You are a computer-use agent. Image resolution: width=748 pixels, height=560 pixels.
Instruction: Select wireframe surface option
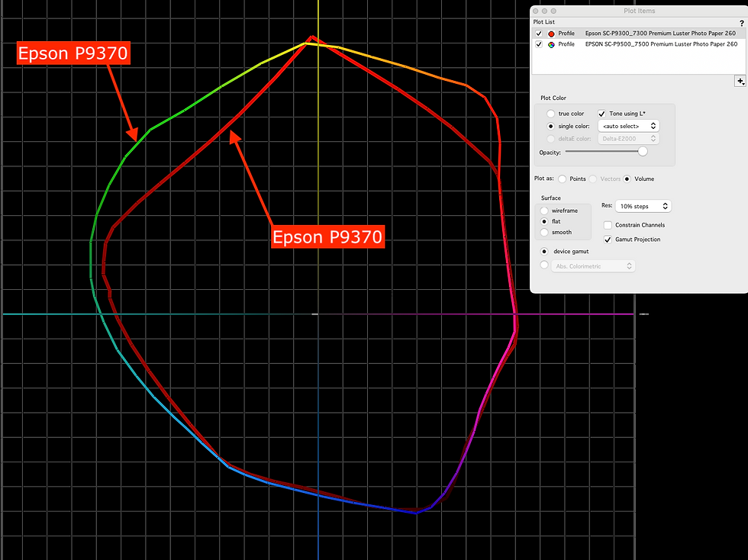pos(543,211)
